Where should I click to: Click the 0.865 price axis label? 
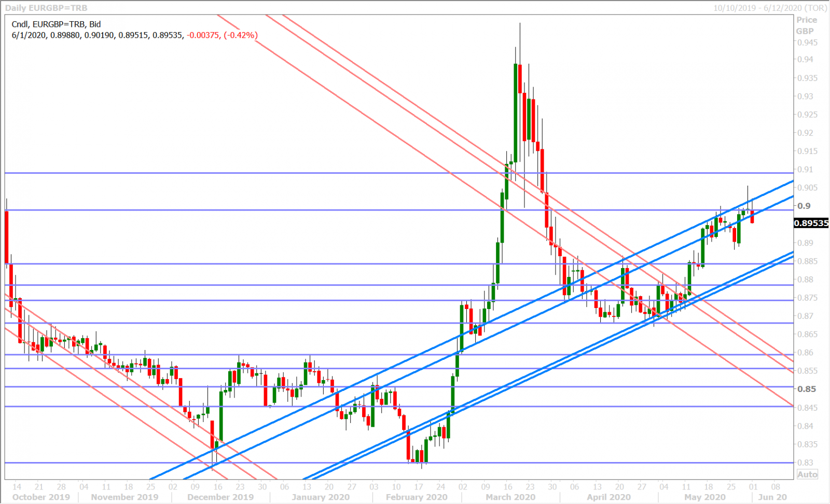pos(808,334)
